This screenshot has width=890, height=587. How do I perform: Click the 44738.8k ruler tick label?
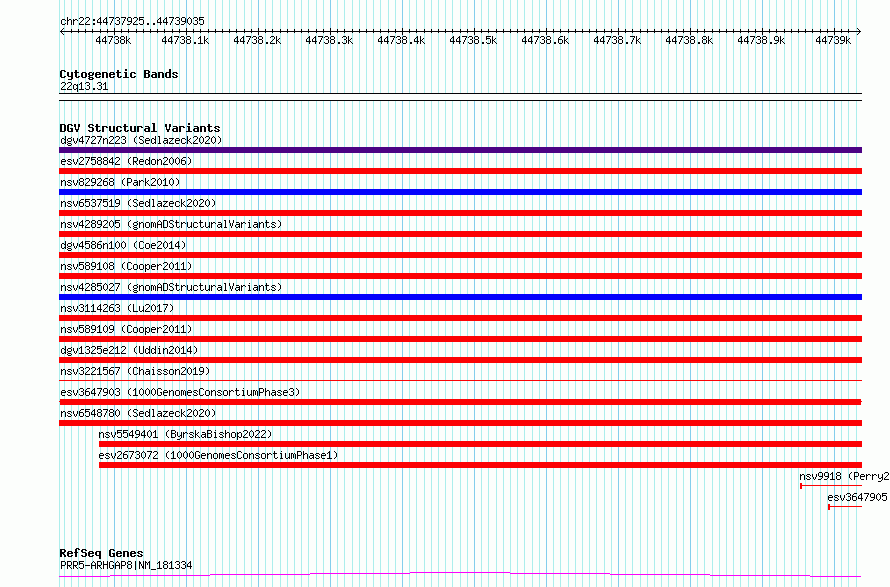click(690, 40)
